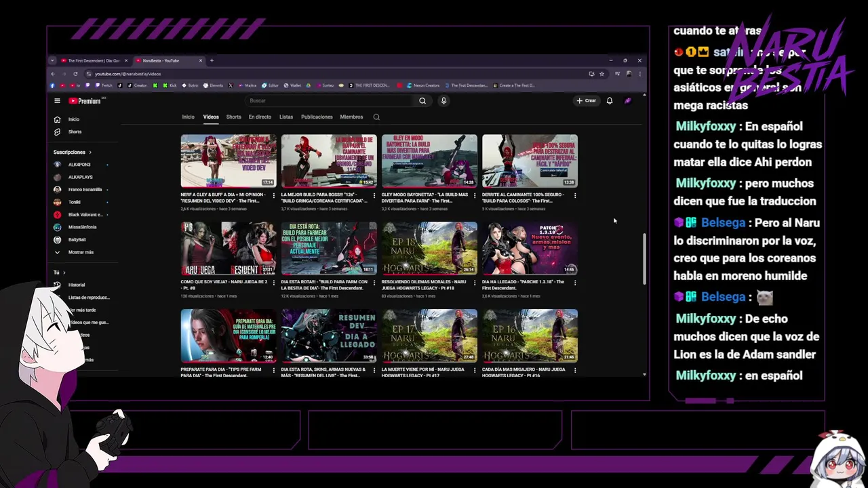
Task: Open the Nexon Creators bookmark
Action: click(423, 85)
